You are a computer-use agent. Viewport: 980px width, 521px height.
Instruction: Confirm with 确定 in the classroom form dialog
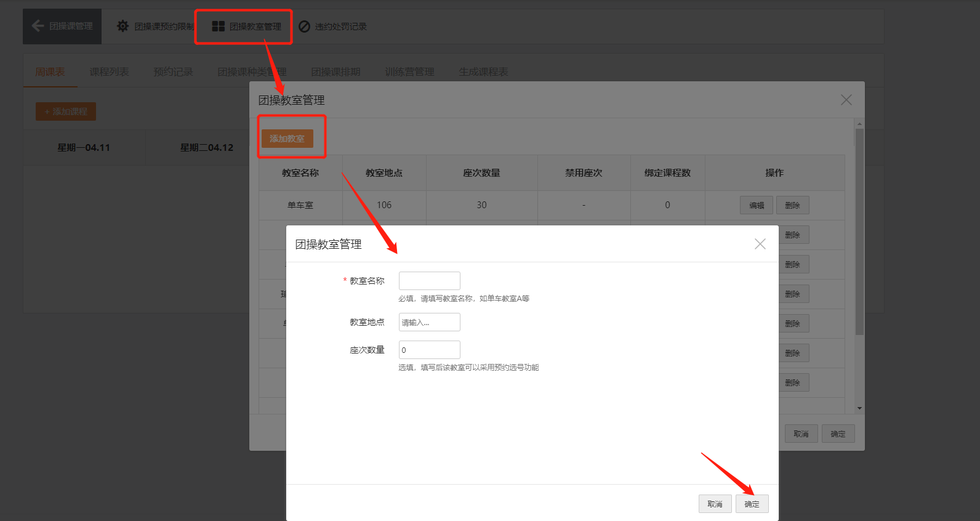pos(752,504)
